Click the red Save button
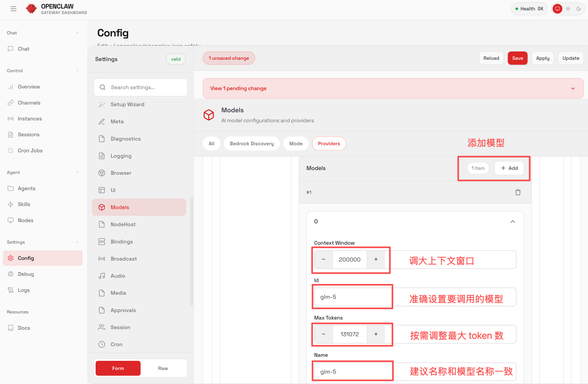 tap(517, 58)
